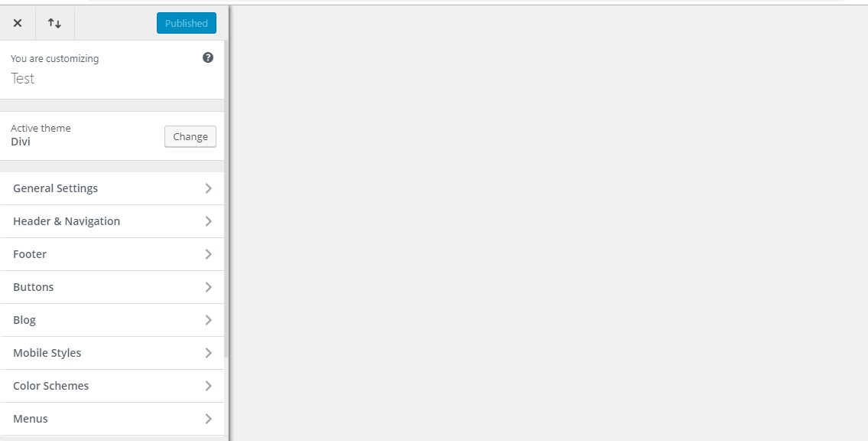Expand the Blog chevron arrow
868x441 pixels.
(209, 320)
